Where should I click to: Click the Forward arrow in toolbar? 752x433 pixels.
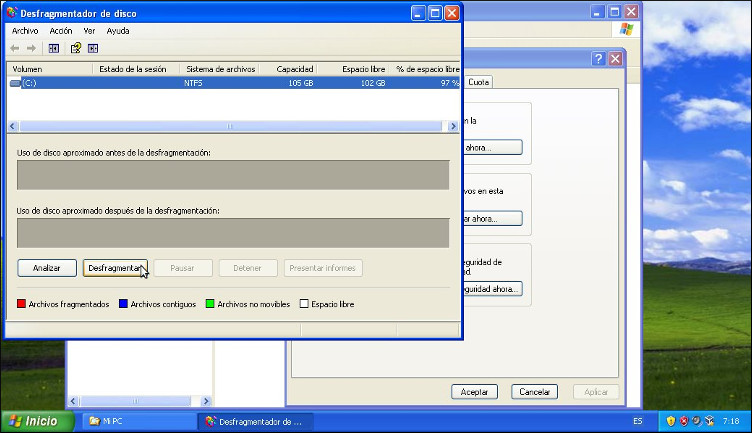[31, 48]
